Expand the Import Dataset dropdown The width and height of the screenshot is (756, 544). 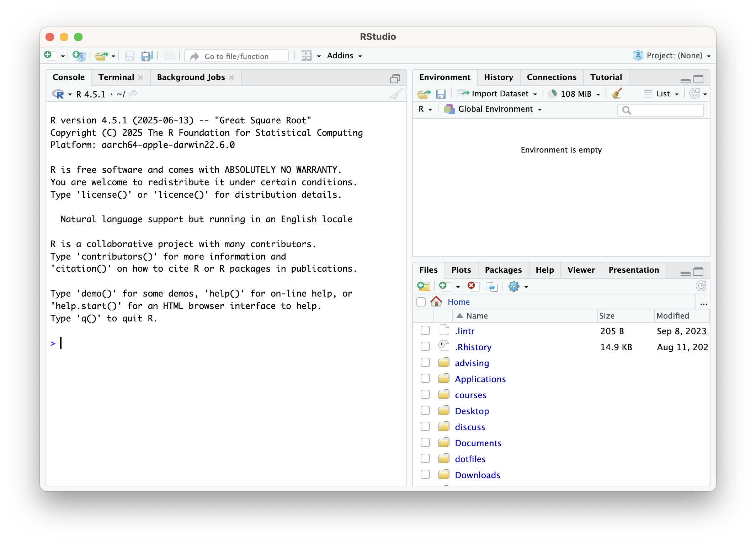click(x=497, y=94)
